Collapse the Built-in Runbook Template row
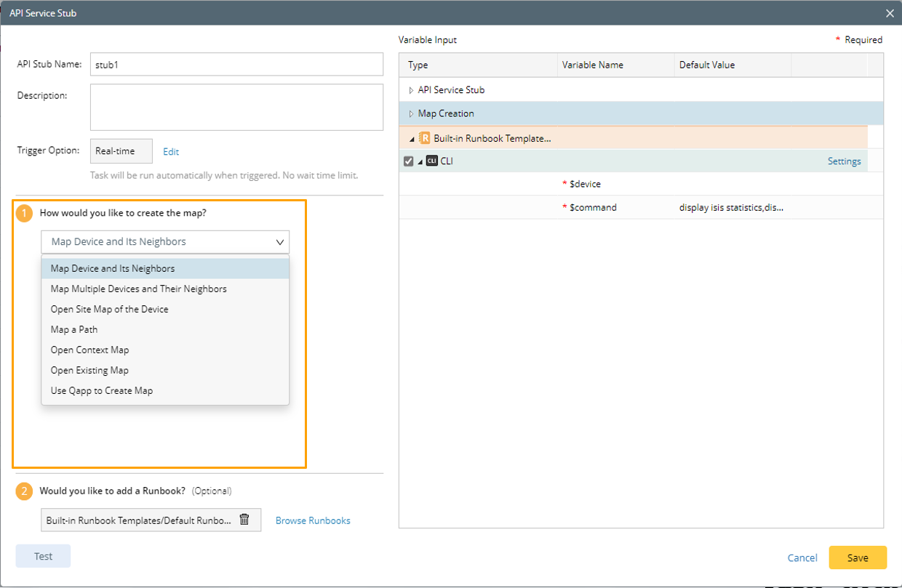Screen dimensions: 902x588 pos(412,139)
